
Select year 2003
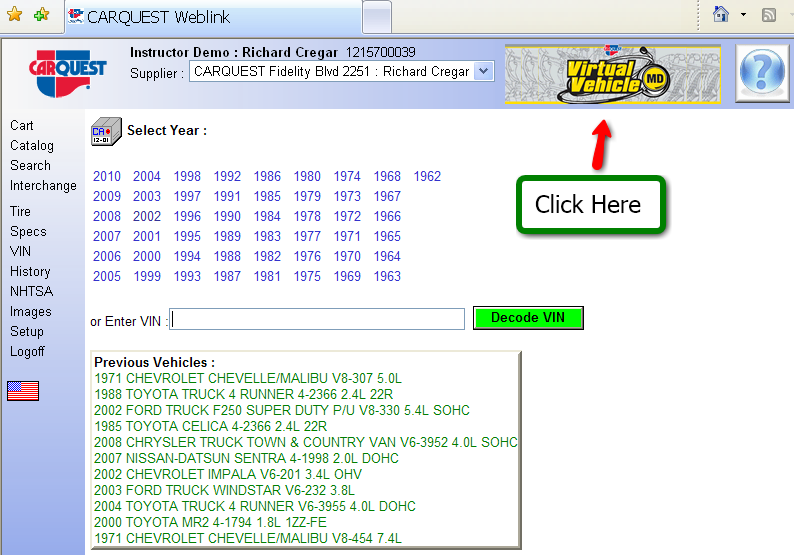(x=147, y=196)
